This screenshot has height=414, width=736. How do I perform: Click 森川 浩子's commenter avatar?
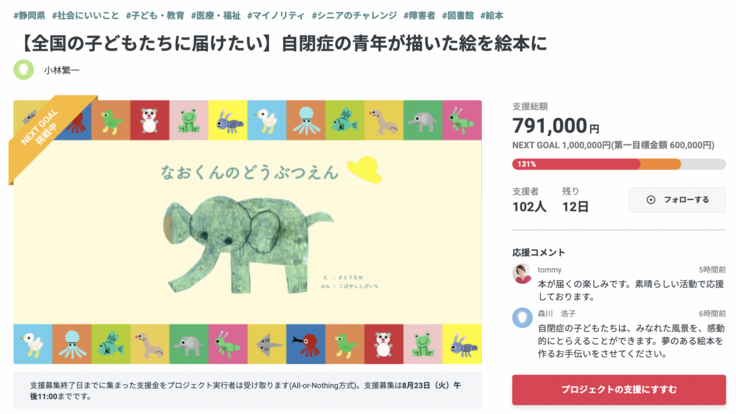(522, 318)
